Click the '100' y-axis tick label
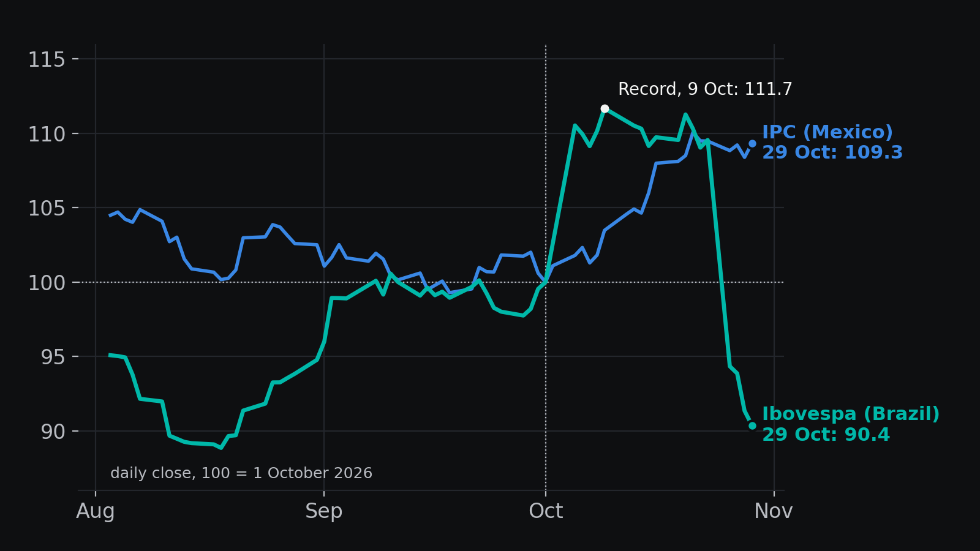The image size is (980, 551). (47, 283)
